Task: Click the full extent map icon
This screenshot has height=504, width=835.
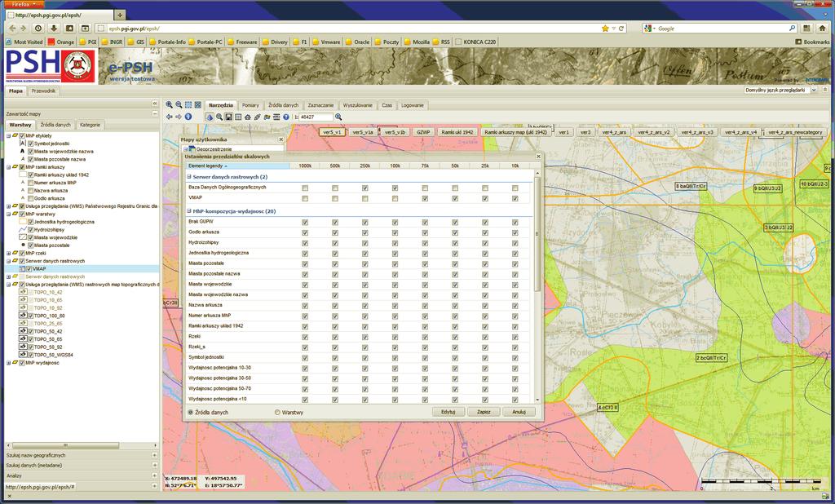Action: tap(197, 105)
